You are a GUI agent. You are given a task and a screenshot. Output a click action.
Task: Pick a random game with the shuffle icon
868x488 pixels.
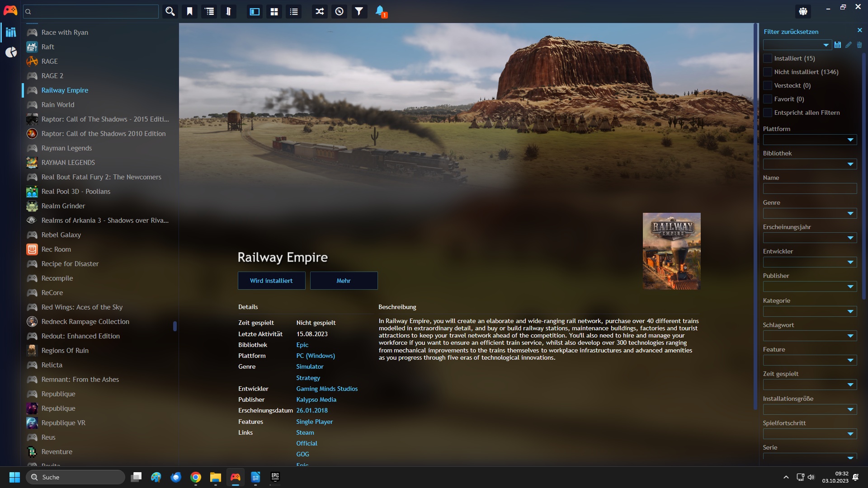pos(319,11)
